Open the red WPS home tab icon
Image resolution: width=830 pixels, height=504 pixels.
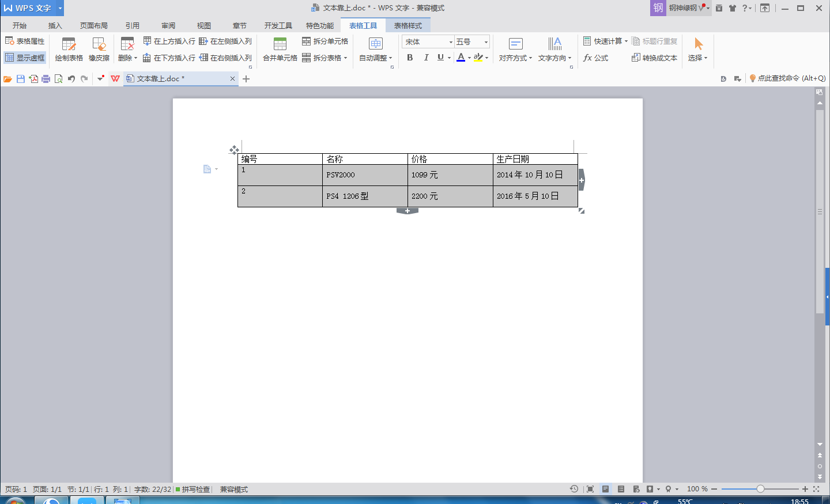click(x=115, y=79)
